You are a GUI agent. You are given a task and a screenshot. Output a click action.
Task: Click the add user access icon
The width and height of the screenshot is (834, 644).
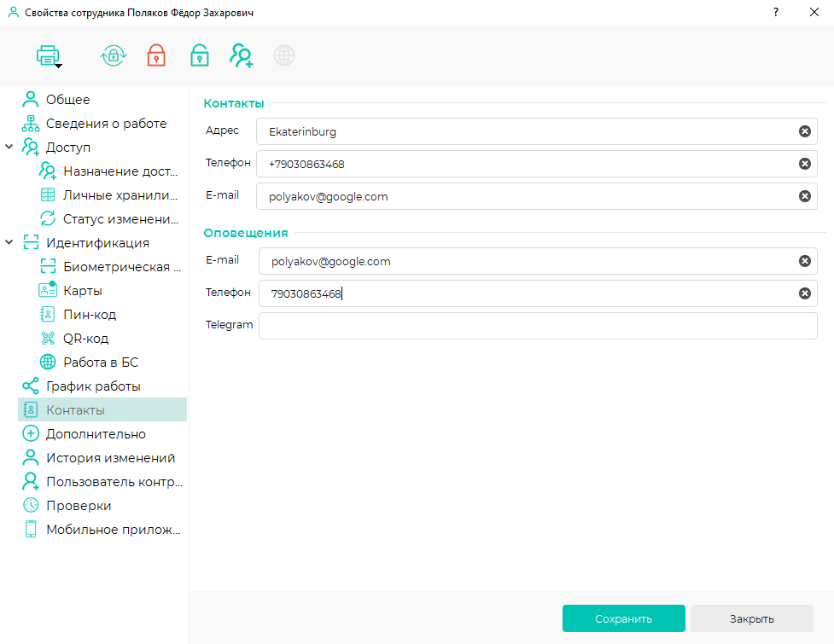242,55
